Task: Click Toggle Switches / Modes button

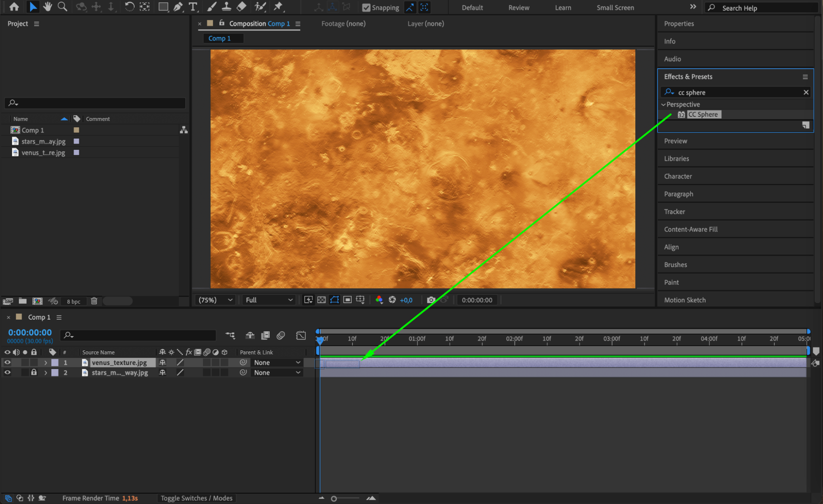Action: point(196,498)
